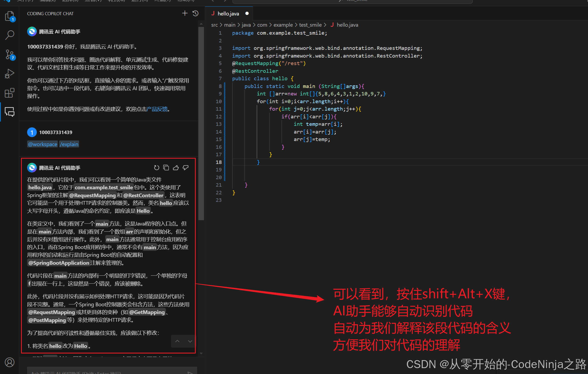Viewport: 588px width, 374px height.
Task: Open the Accounts icon at bottom
Action: pos(10,362)
